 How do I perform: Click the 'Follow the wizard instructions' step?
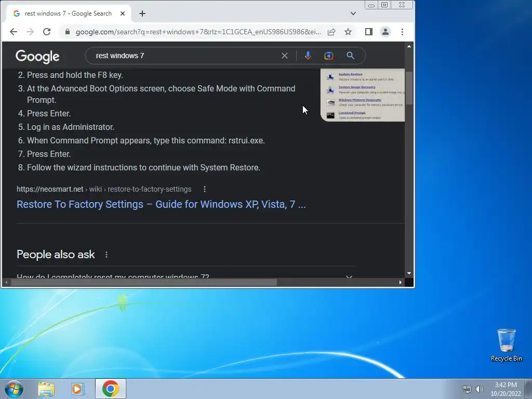(143, 168)
